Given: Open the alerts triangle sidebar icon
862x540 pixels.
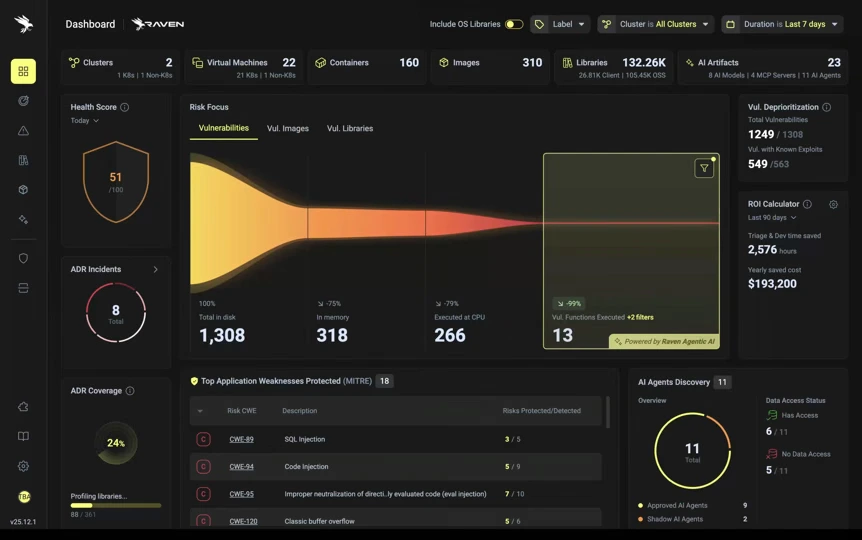Looking at the screenshot, I should (x=23, y=130).
